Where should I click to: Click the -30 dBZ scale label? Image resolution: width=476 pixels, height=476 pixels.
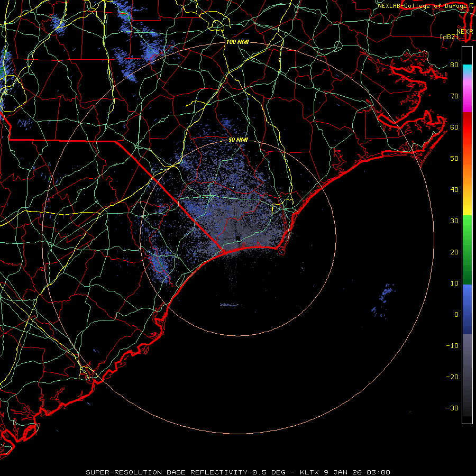coord(452,408)
